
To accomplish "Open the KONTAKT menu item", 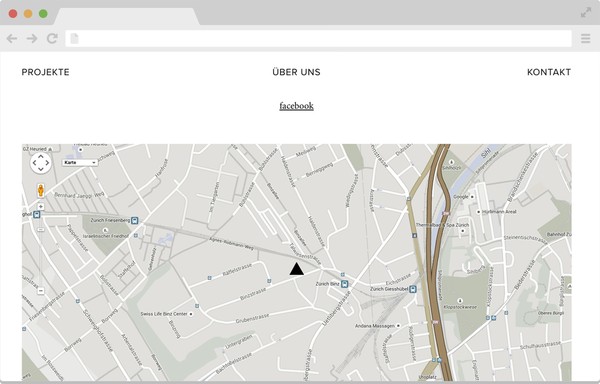I will (549, 72).
